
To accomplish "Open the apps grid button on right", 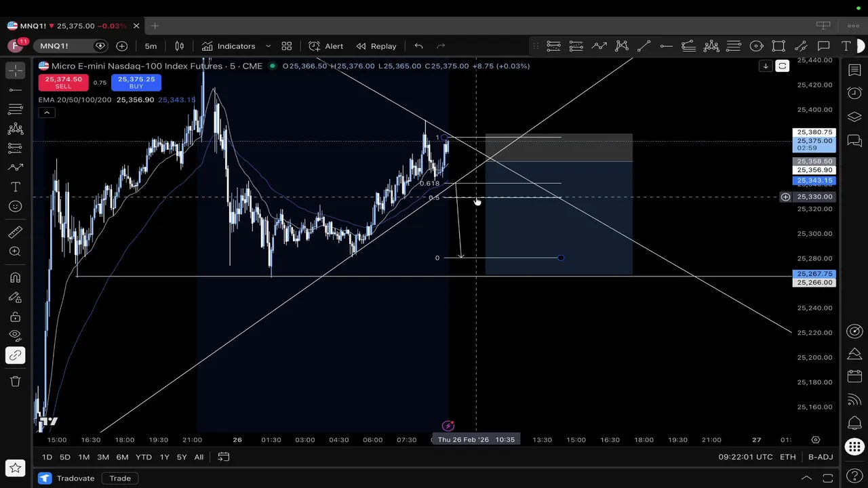I will coord(854,447).
